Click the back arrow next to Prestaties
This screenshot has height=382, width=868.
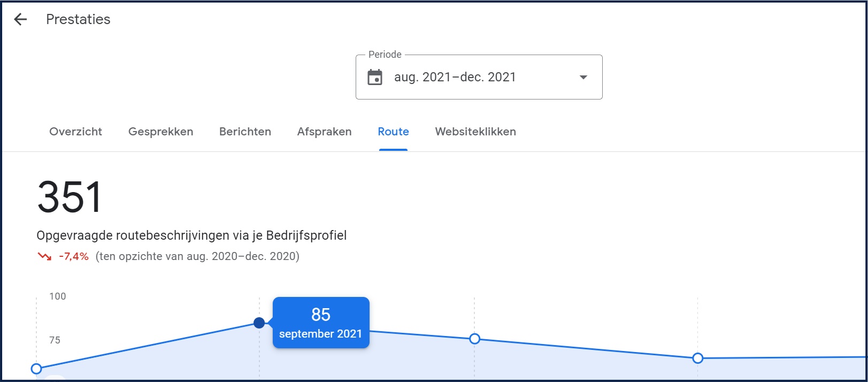[x=20, y=20]
